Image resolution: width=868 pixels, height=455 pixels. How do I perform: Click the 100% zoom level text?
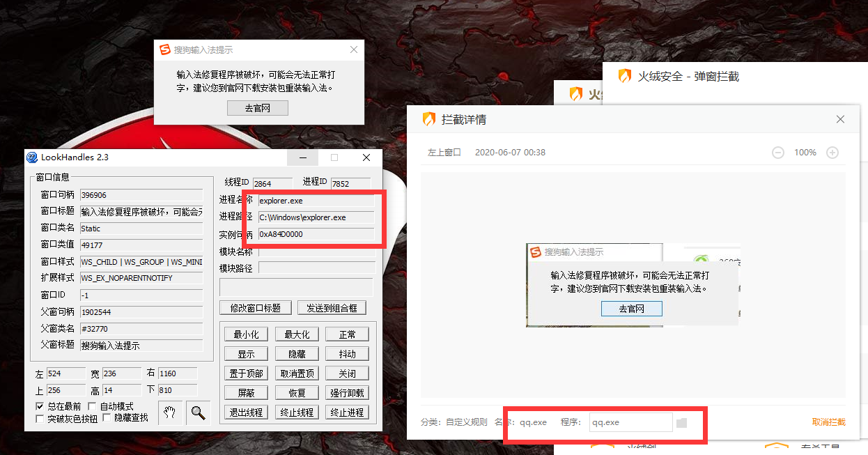coord(805,153)
